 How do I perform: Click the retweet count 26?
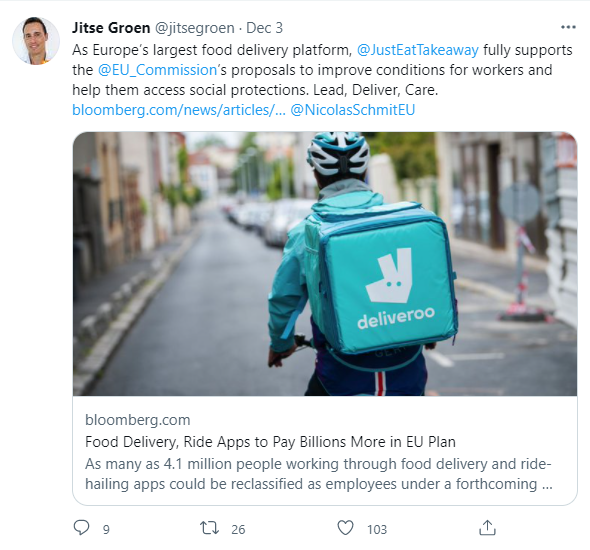point(238,530)
